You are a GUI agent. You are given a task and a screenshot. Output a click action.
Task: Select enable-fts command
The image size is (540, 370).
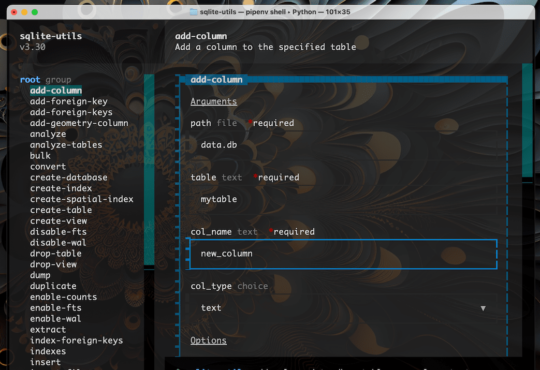tap(55, 308)
